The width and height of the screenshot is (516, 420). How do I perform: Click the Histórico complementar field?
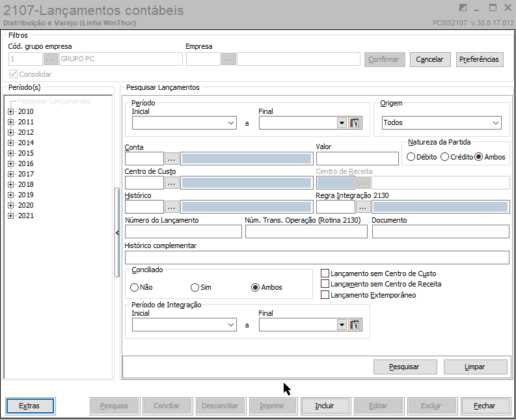[x=317, y=258]
